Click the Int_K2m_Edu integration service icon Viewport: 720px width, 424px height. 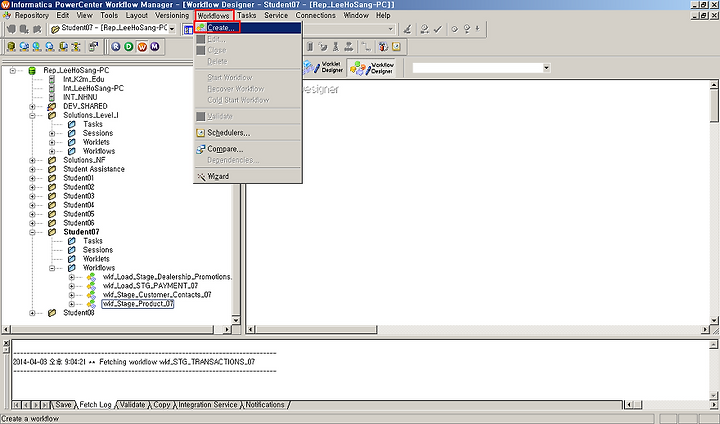coord(52,79)
